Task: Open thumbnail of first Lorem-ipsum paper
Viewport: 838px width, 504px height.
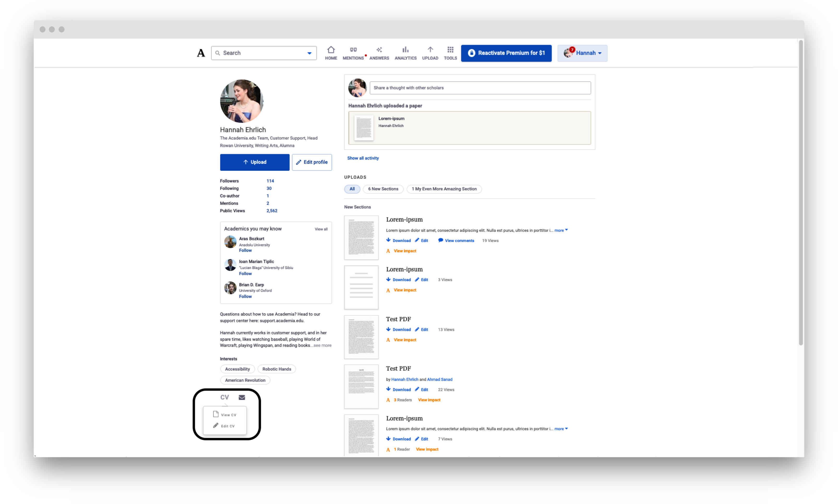Action: tap(361, 237)
